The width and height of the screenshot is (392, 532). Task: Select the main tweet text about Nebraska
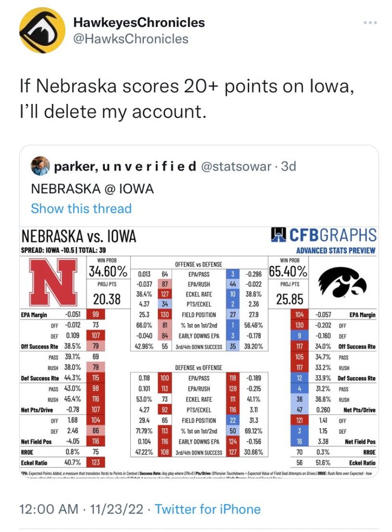[187, 98]
